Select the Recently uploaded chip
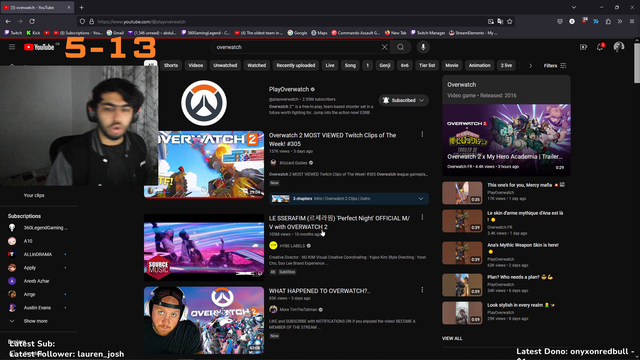The width and height of the screenshot is (640, 360). [x=296, y=65]
